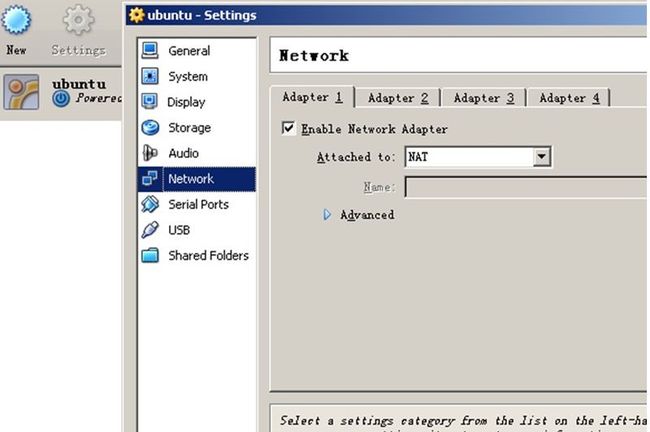Click the Audio category label
Viewport: 650px width, 432px height.
[x=183, y=153]
